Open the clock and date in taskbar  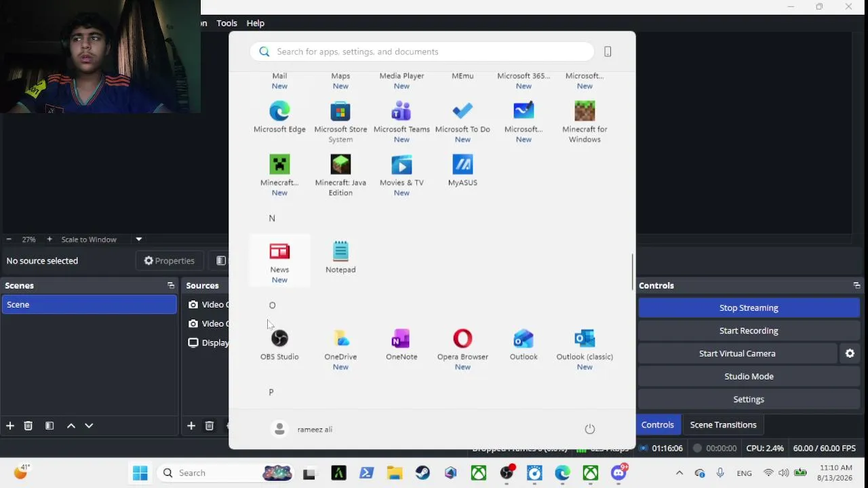tap(836, 473)
